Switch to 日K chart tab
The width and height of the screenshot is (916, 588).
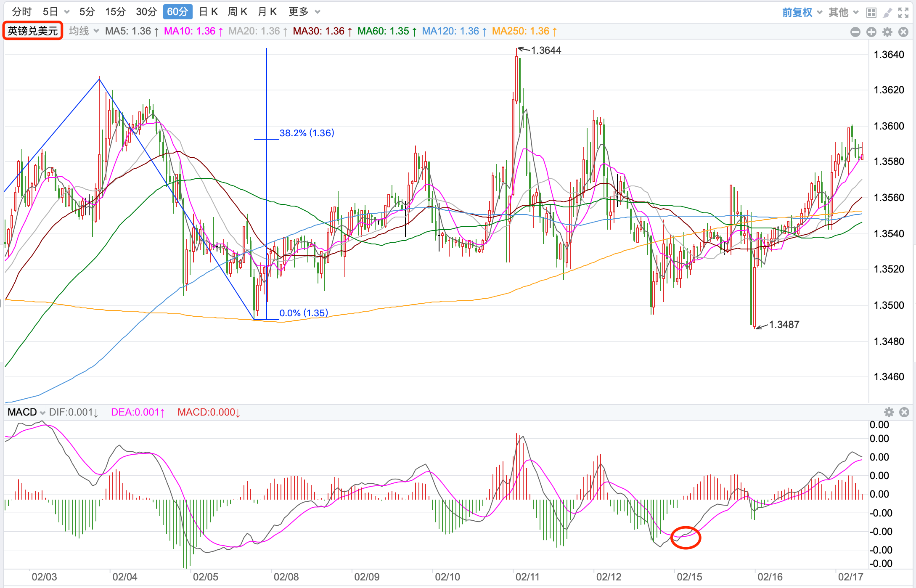click(x=208, y=12)
